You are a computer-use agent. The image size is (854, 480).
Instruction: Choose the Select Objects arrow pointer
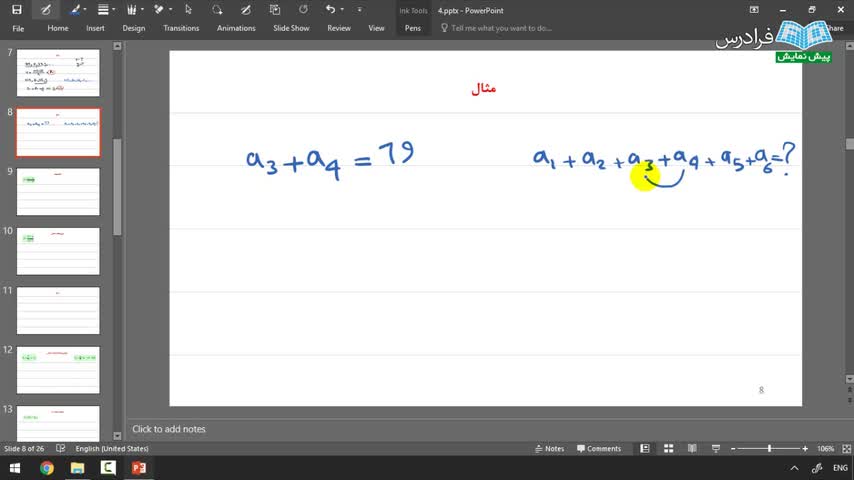(x=188, y=10)
